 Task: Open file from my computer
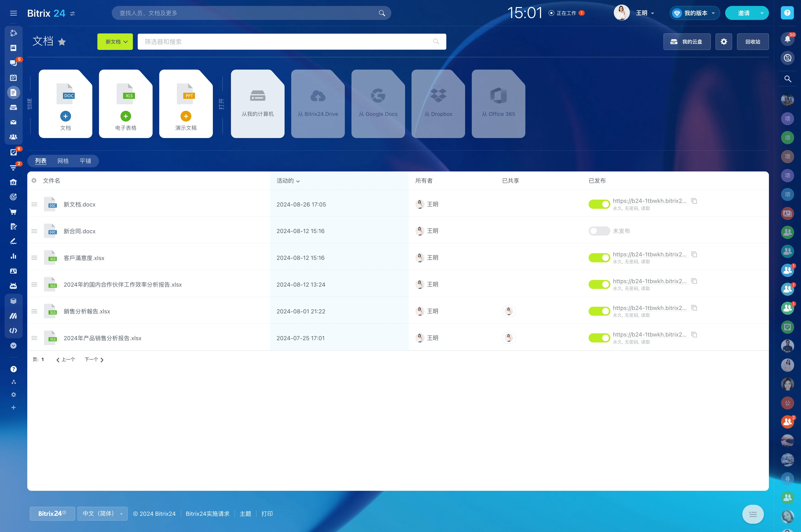[x=258, y=104]
